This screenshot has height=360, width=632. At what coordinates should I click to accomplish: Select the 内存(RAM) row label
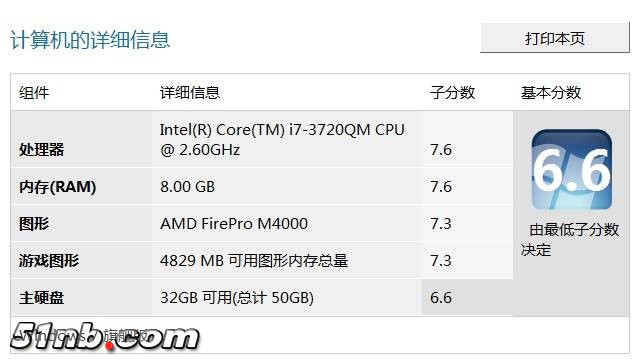(58, 187)
